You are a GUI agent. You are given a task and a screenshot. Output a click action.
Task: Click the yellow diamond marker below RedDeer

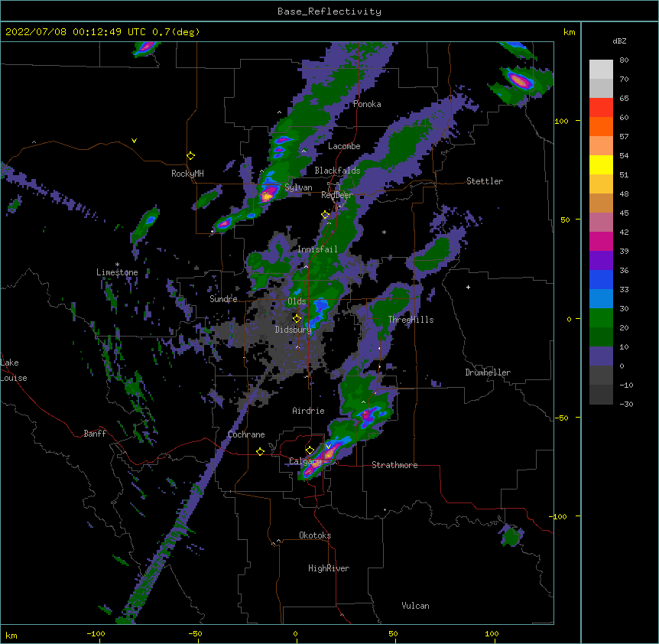pos(326,215)
